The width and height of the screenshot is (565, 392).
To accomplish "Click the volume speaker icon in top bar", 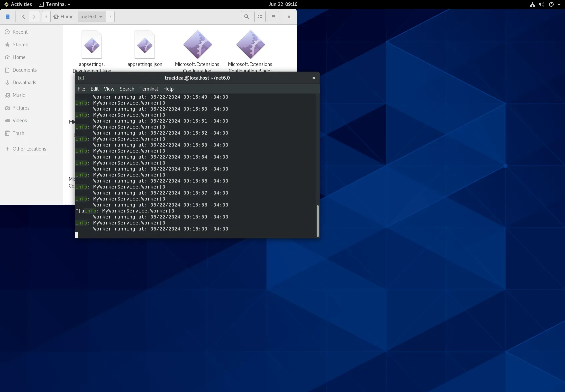I will pyautogui.click(x=542, y=4).
